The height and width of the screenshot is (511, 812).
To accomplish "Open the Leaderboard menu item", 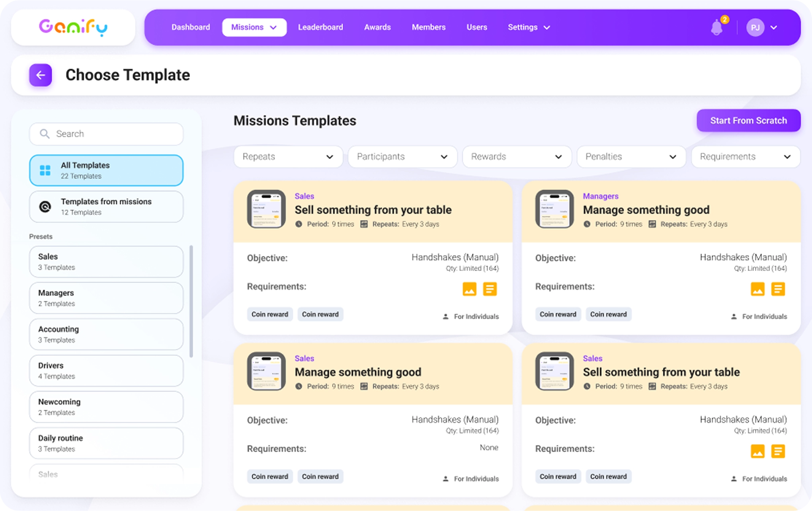I will tap(320, 27).
